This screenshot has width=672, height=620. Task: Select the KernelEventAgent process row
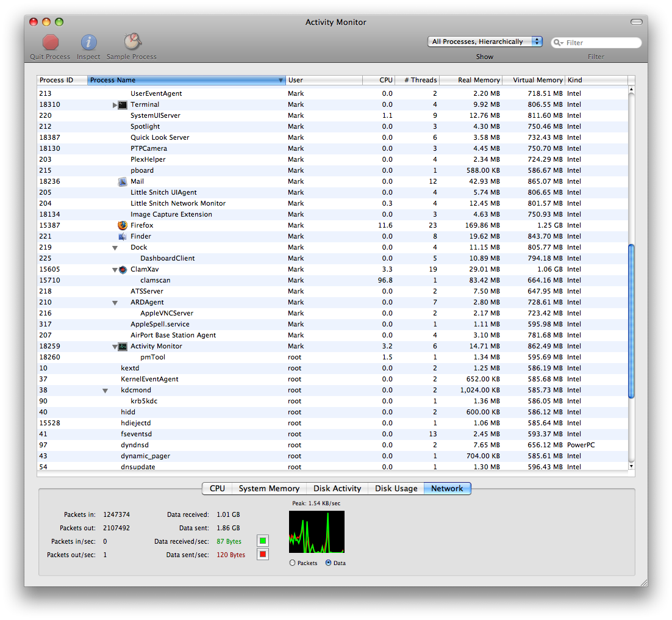coord(332,380)
